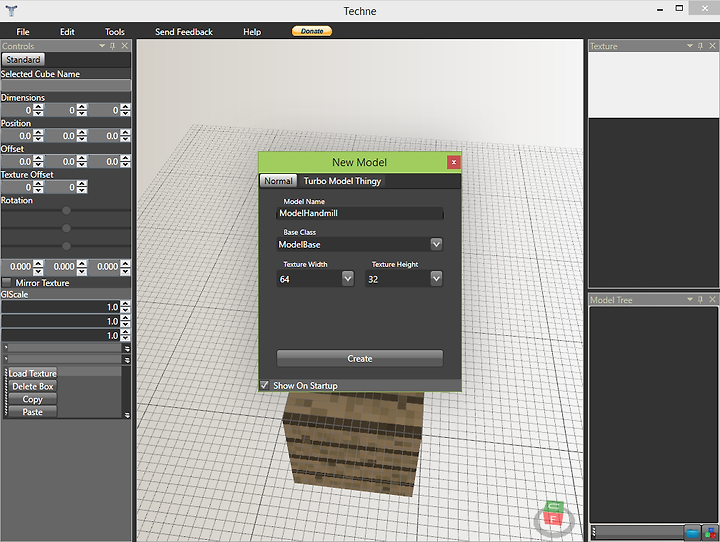Adjust the first Rotation slider handle
Viewport: 720px width, 542px height.
pyautogui.click(x=66, y=210)
